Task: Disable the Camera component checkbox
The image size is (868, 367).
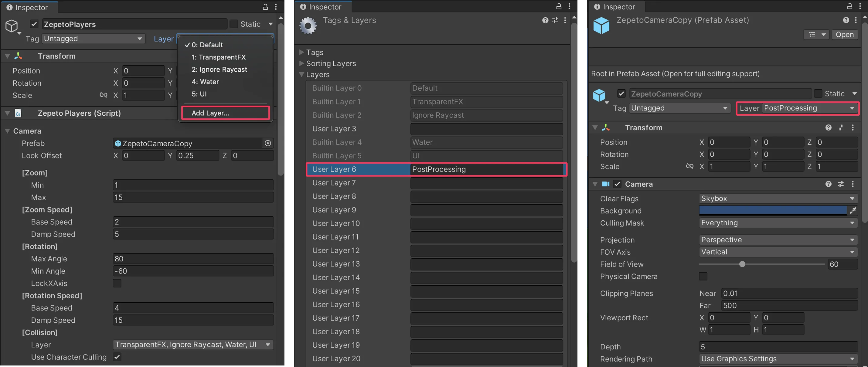Action: pos(617,184)
